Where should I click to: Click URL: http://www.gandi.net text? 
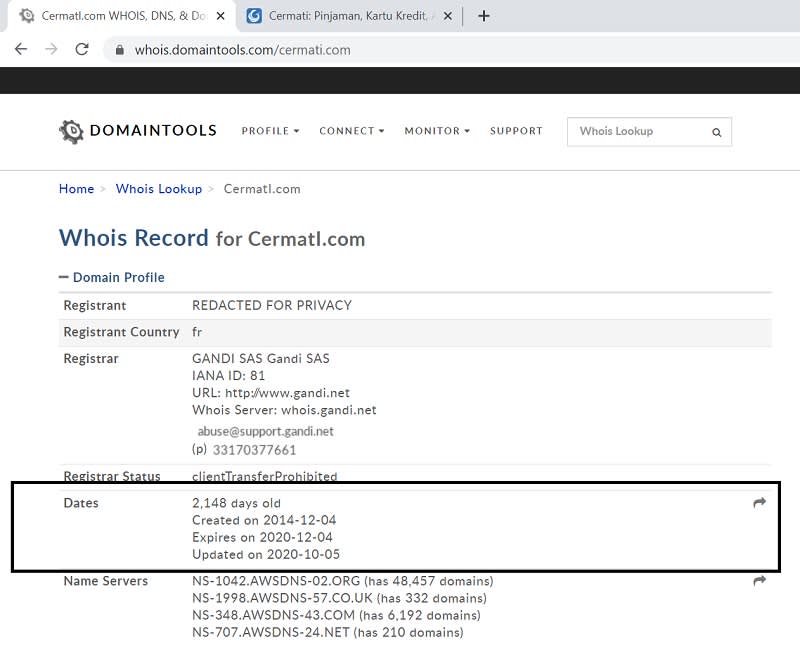tap(271, 393)
